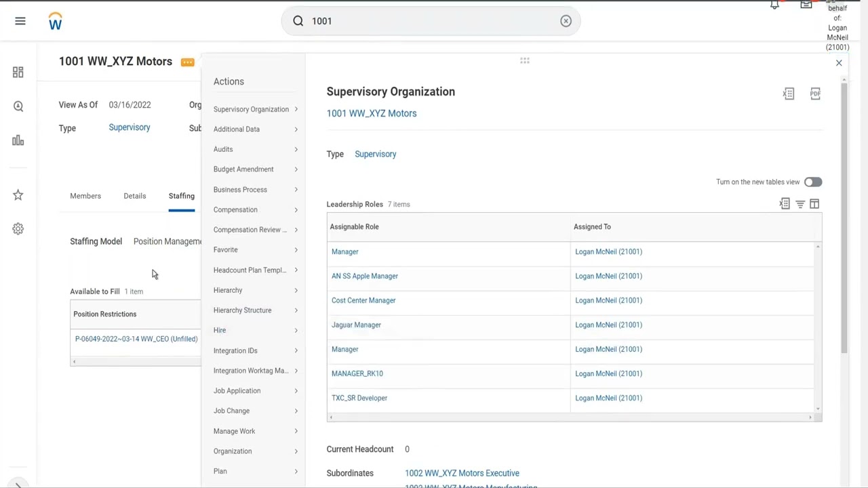Click Supervisory type link in popup
This screenshot has width=868, height=488.
click(375, 154)
